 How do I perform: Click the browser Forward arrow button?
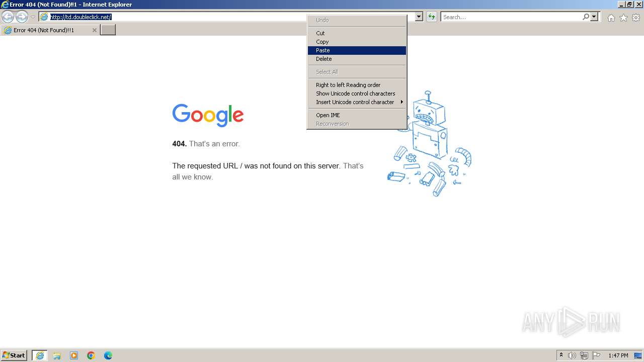[x=22, y=17]
